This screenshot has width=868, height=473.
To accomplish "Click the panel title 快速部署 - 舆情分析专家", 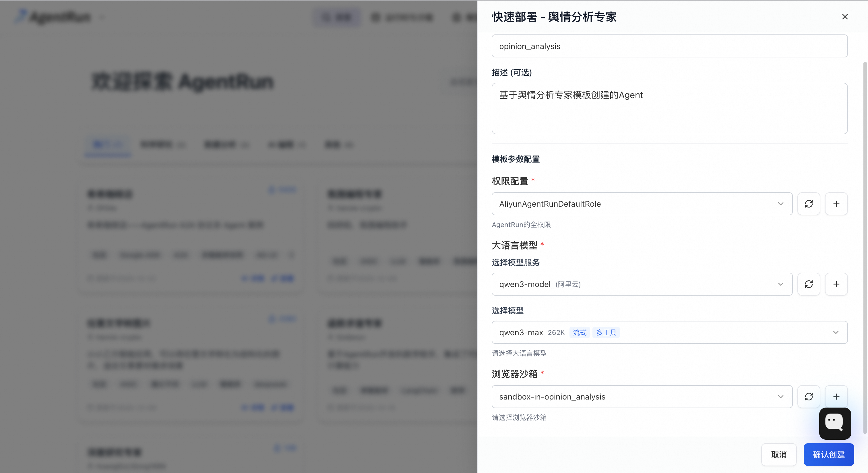I will 554,17.
